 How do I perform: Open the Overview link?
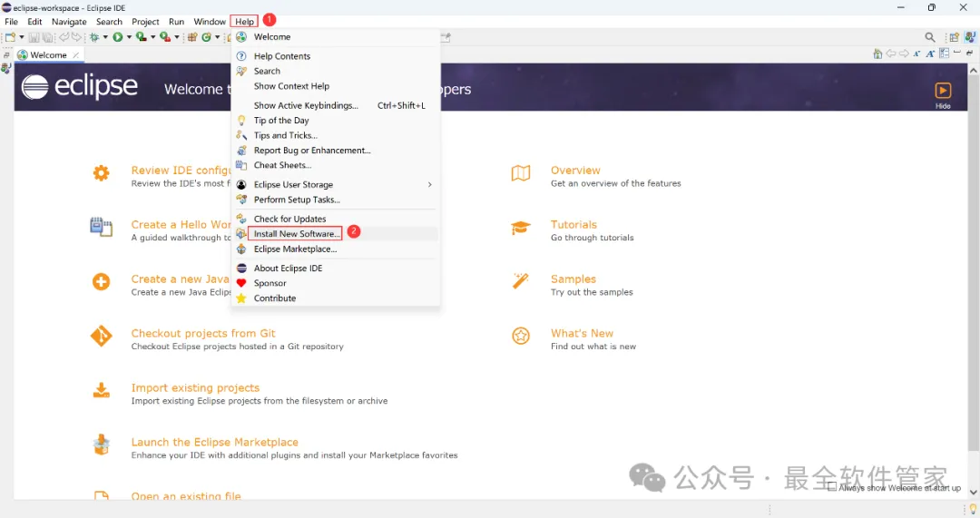[575, 170]
